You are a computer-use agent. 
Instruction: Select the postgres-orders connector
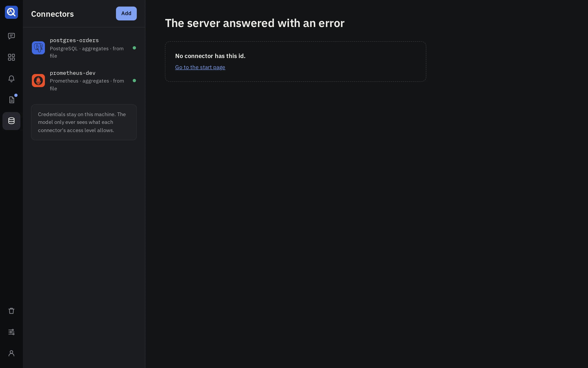tap(84, 48)
